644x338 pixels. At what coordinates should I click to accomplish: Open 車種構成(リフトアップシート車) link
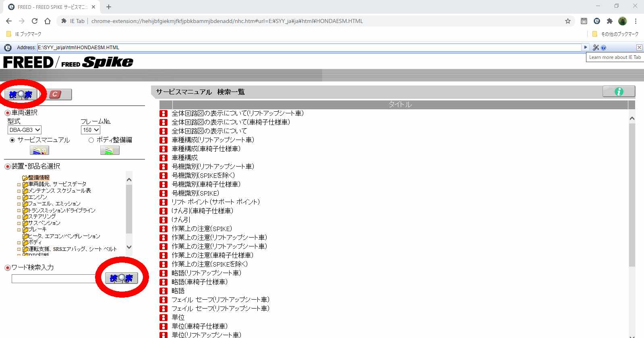[213, 140]
